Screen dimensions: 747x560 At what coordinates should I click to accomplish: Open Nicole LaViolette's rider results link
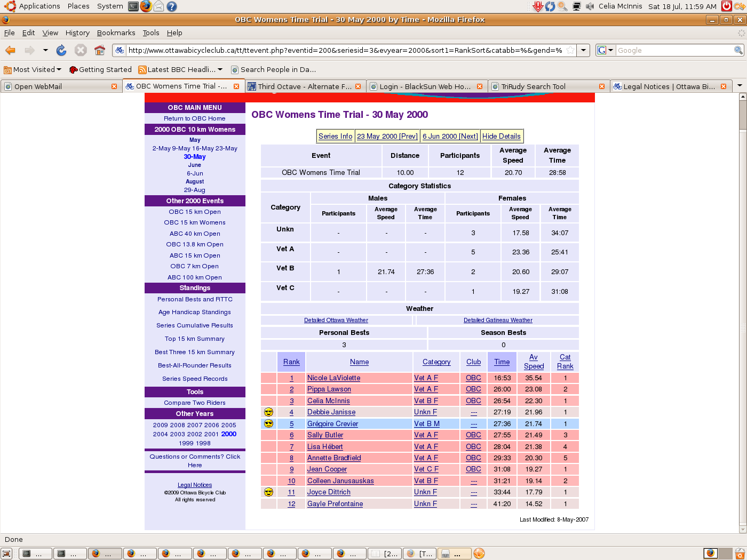click(x=333, y=378)
